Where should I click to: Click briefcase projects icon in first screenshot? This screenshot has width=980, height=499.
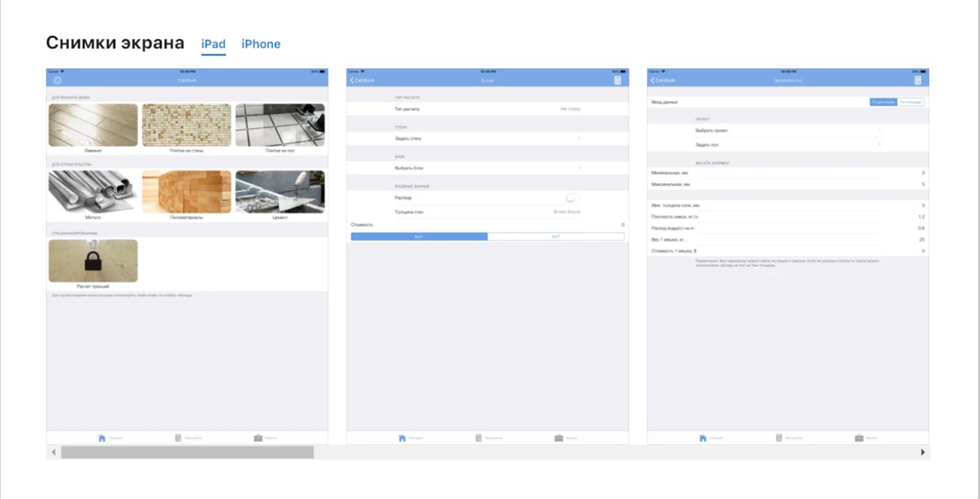[258, 438]
